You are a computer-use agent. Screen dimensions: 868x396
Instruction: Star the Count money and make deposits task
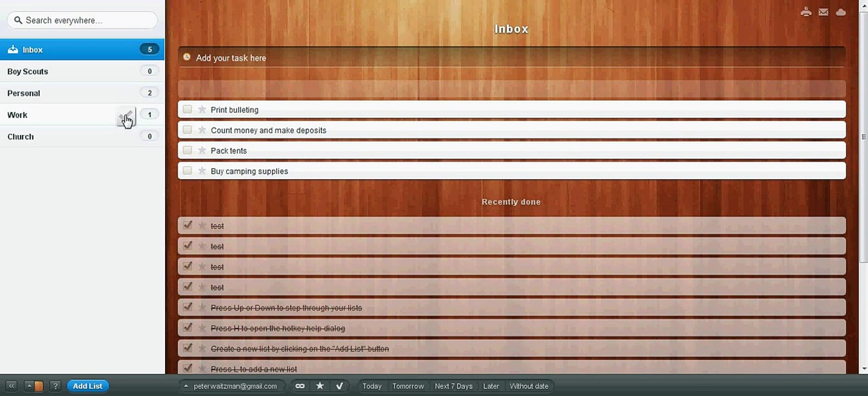point(202,130)
